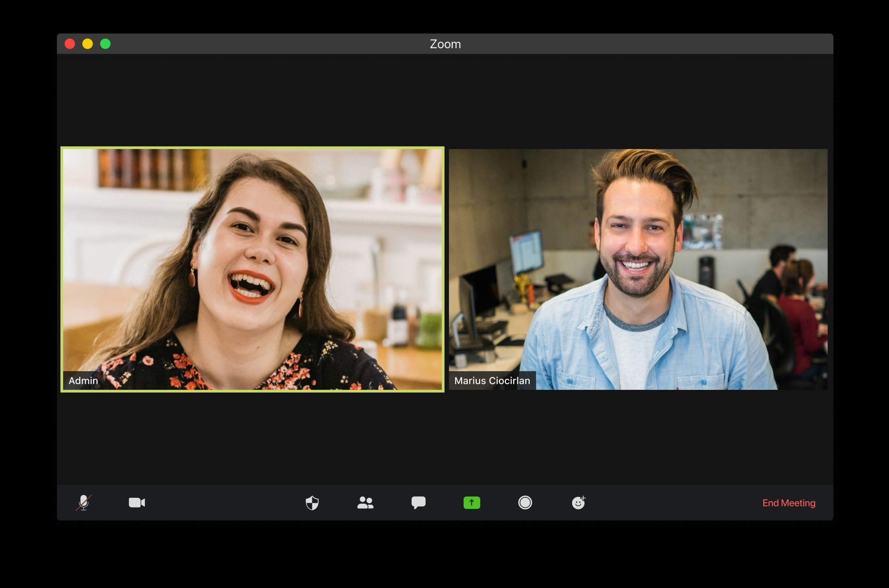This screenshot has width=889, height=588.
Task: Open the Chat bubble icon
Action: coord(418,503)
